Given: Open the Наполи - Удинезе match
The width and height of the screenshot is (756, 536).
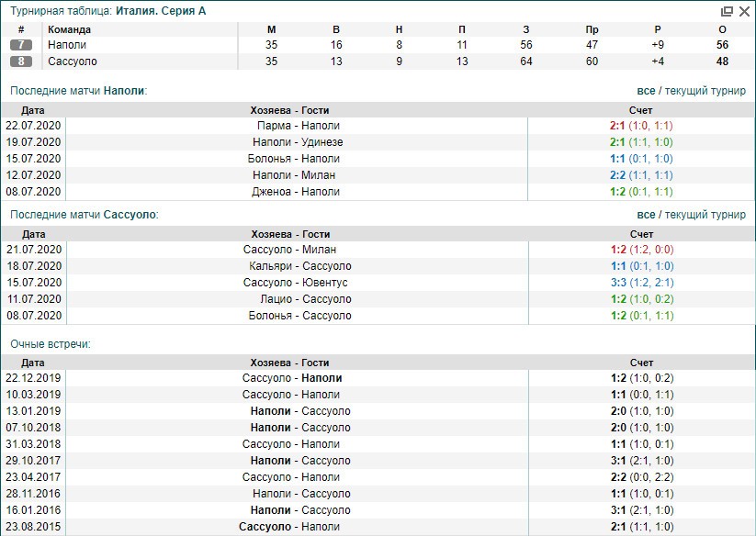Looking at the screenshot, I should pyautogui.click(x=298, y=142).
